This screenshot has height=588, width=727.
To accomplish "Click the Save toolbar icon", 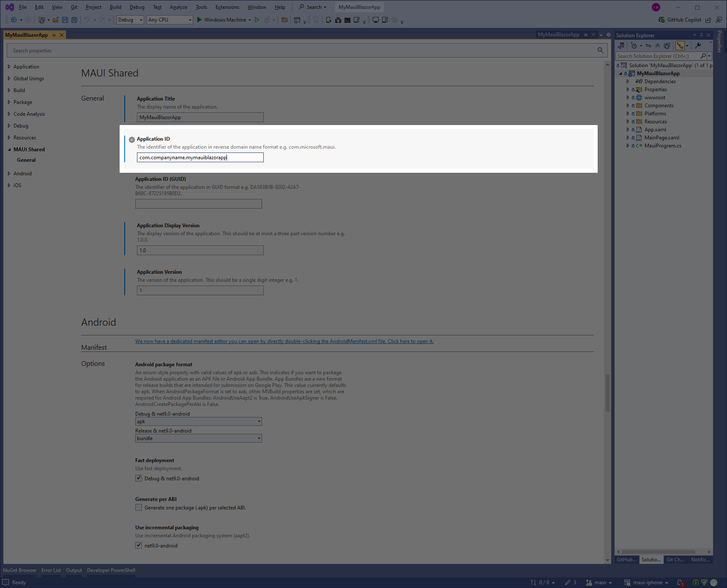I will (65, 20).
